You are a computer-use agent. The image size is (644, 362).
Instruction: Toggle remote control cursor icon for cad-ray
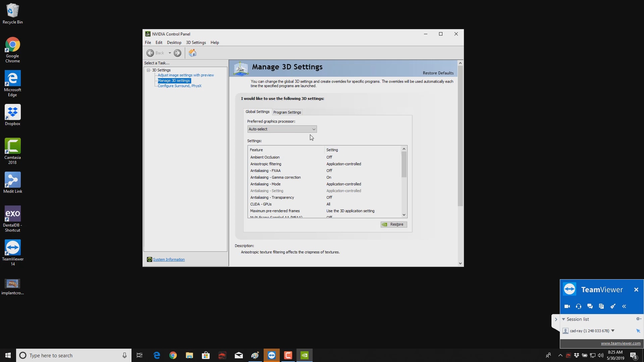coord(638,331)
